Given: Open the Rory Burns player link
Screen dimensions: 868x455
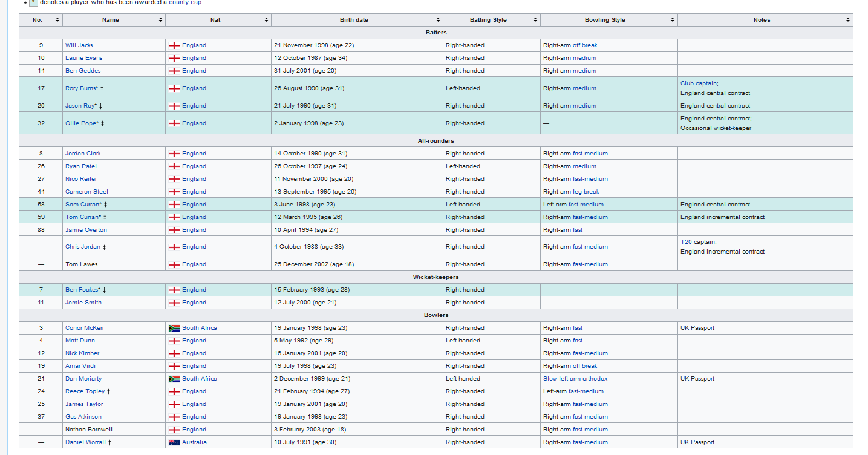Looking at the screenshot, I should tap(80, 88).
